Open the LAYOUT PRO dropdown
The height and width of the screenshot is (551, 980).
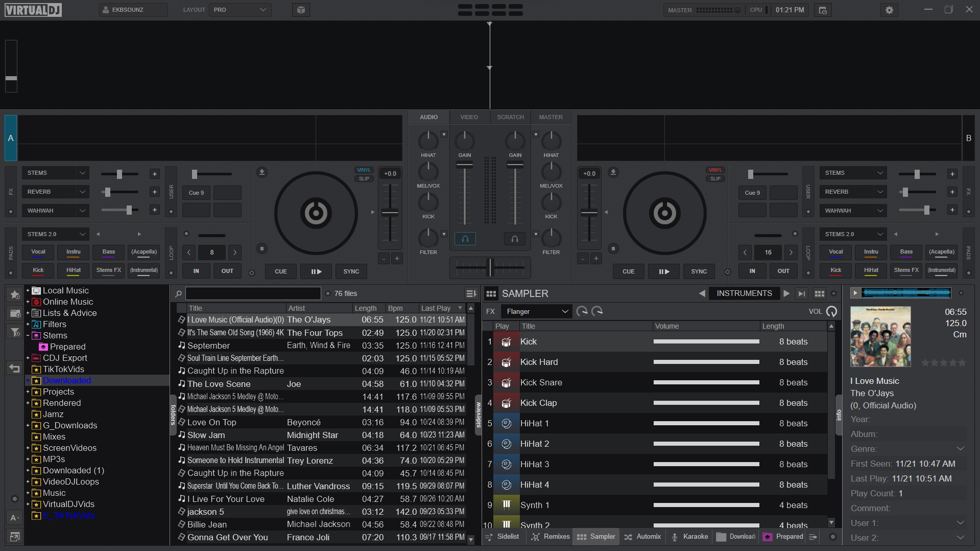point(240,9)
